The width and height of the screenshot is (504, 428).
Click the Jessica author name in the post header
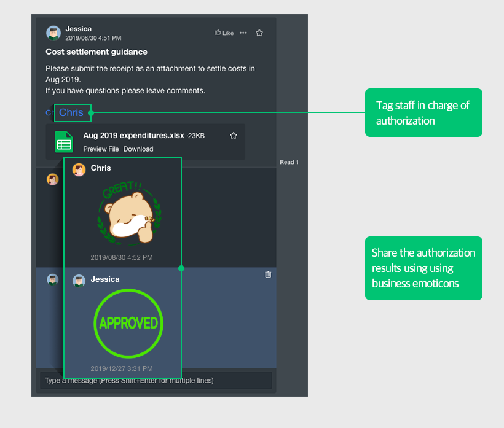click(x=78, y=29)
